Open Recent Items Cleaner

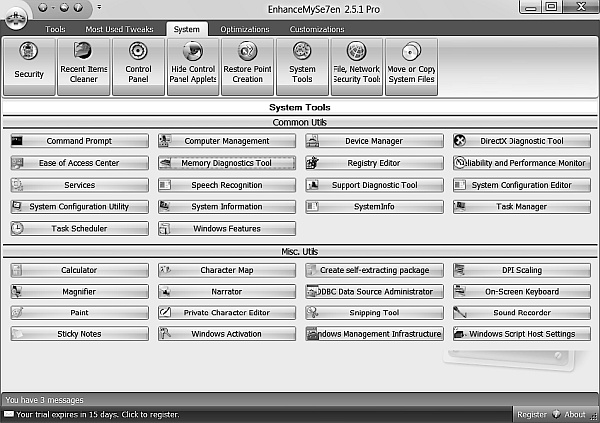(84, 66)
